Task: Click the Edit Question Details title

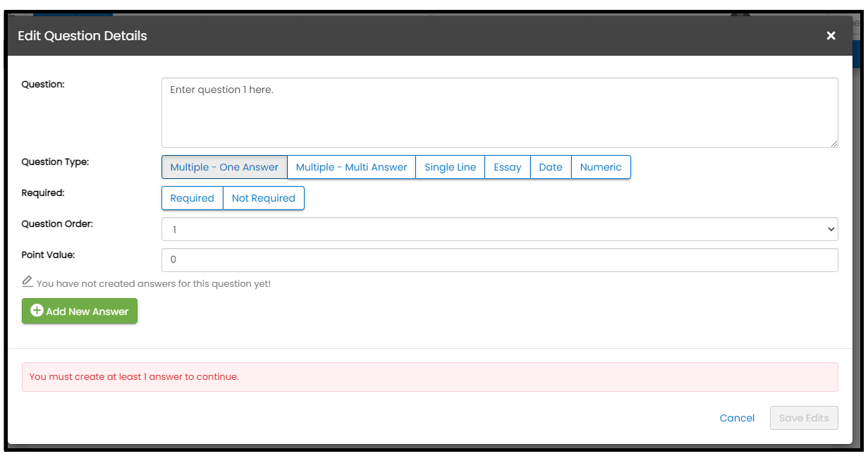Action: tap(82, 36)
